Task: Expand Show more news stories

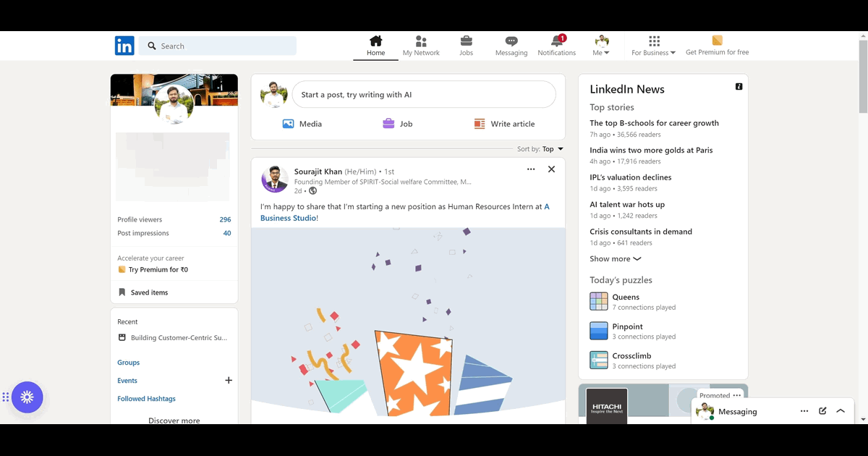Action: pos(616,258)
